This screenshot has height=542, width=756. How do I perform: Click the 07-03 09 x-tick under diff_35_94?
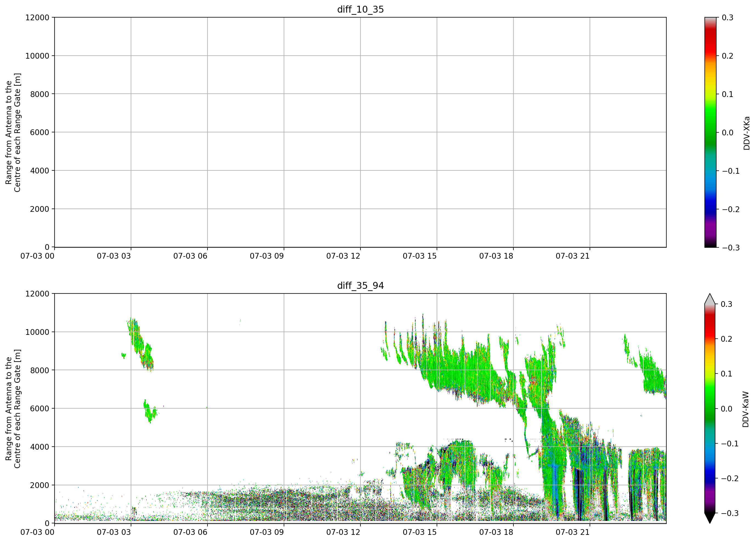pos(267,532)
